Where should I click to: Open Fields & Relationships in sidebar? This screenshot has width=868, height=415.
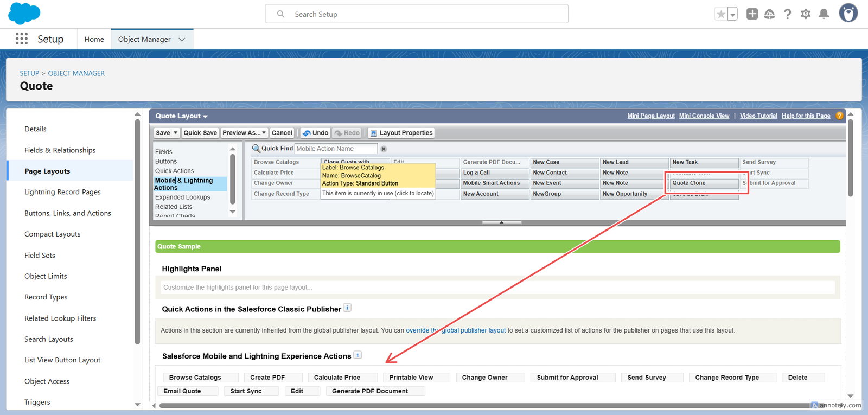tap(60, 150)
